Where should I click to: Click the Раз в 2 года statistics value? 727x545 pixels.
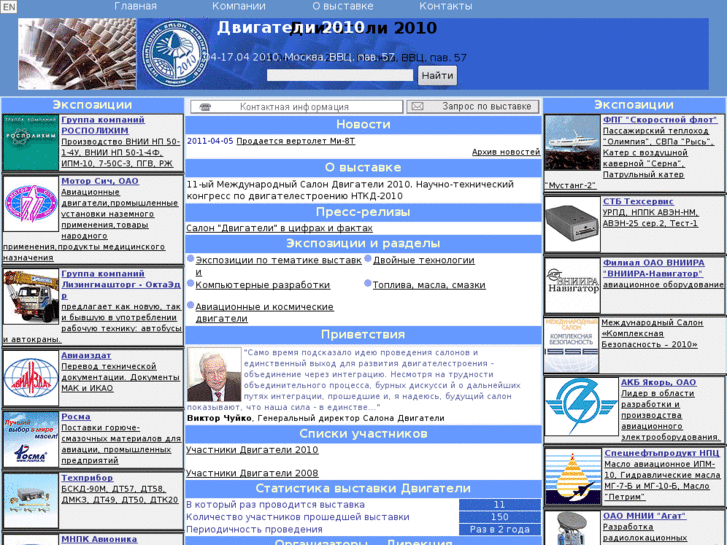point(500,530)
